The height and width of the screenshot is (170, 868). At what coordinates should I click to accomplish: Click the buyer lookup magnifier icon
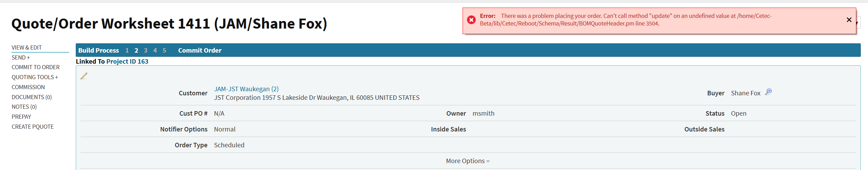coord(768,92)
